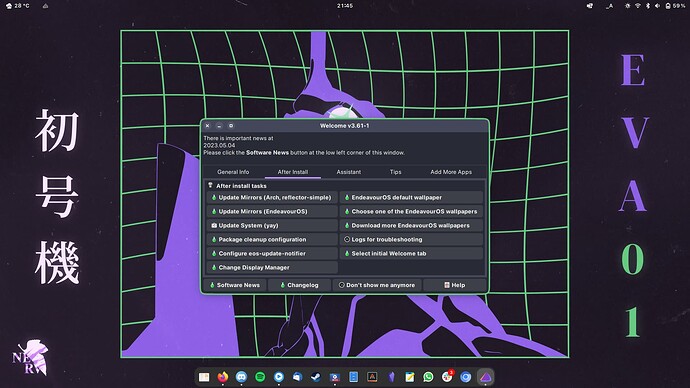
Task: Click the battery 59% indicator
Action: coord(675,6)
